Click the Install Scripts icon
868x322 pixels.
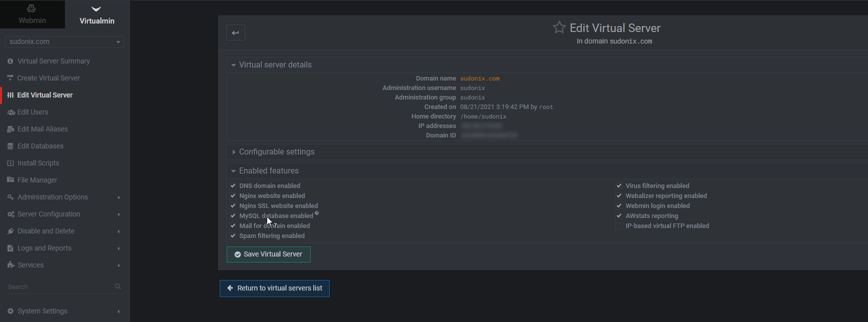10,163
